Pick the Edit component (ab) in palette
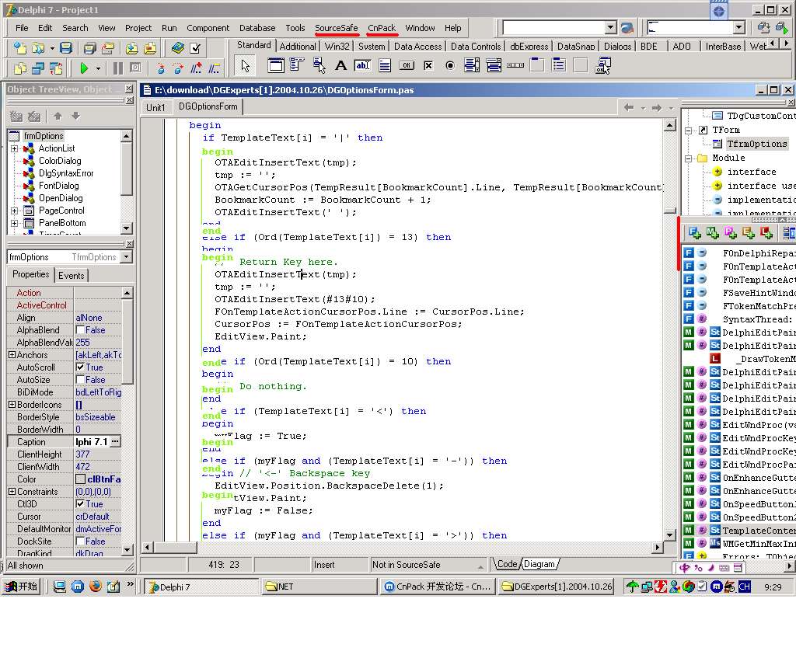 pos(363,66)
